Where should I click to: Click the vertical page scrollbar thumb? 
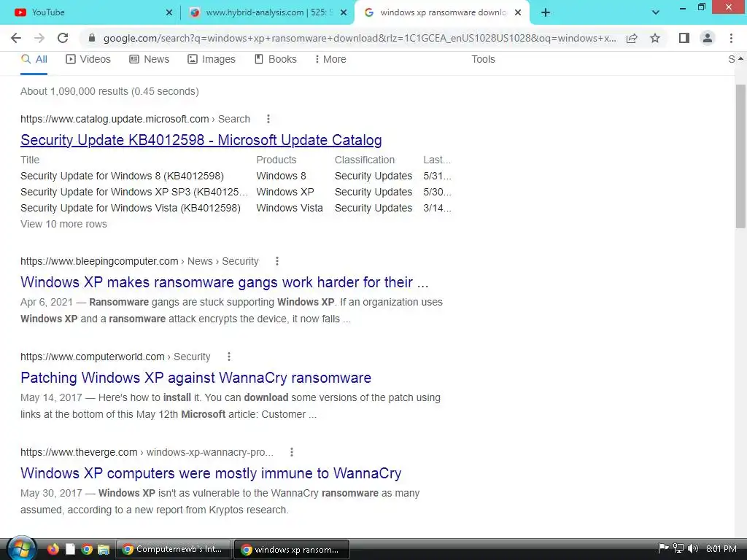pos(740,156)
